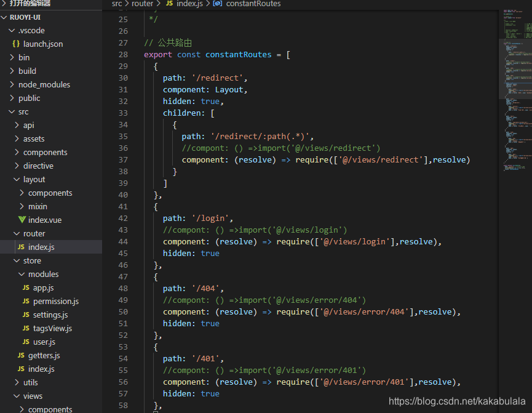Click the JS icon next to getters.js
The image size is (532, 413).
coord(21,355)
